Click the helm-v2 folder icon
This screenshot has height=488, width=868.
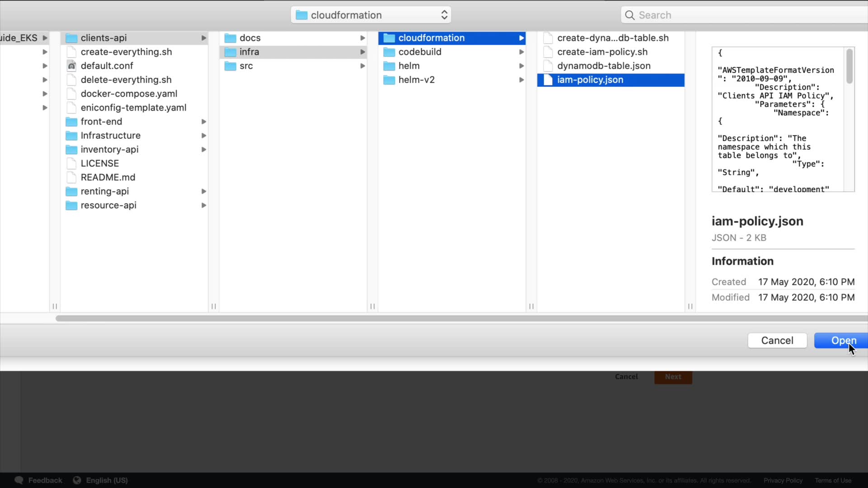(x=389, y=80)
